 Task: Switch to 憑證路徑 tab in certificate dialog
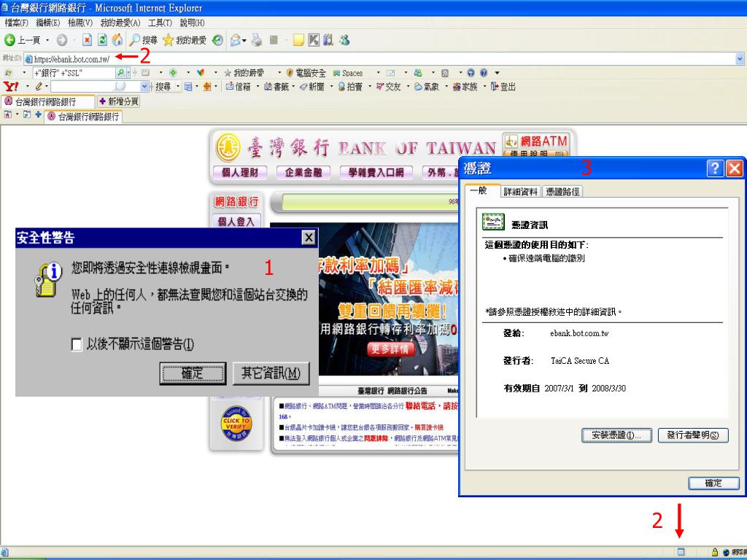[x=562, y=192]
